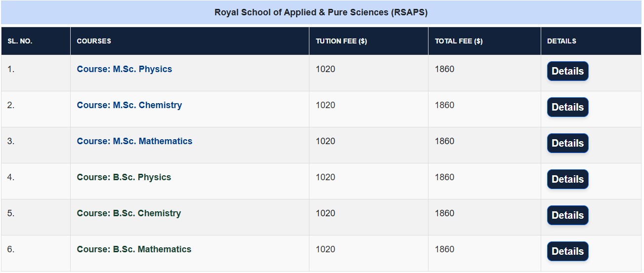Click the M.Sc. Chemistry course link

(x=129, y=105)
